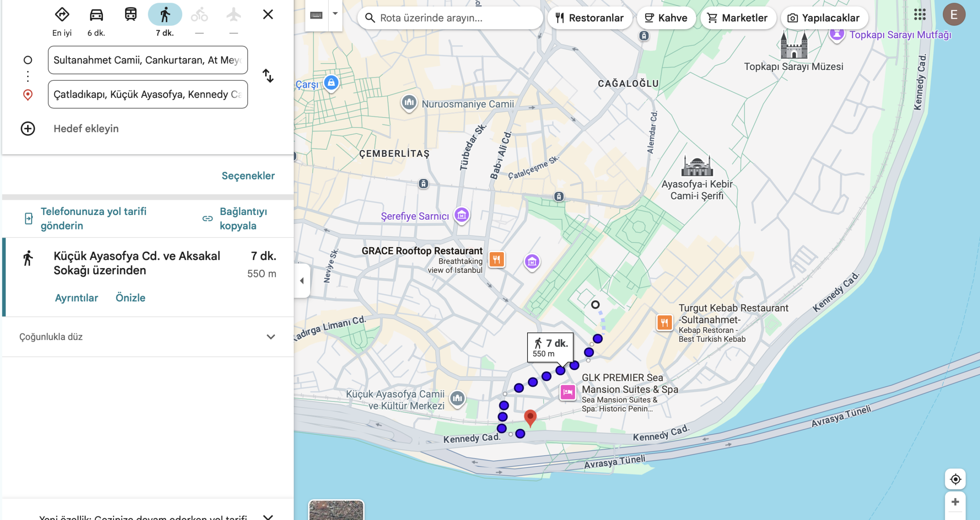Screen dimensions: 980x520
Task: Open GLK PREMIER Sea Mansion hotel marker
Action: click(x=568, y=392)
